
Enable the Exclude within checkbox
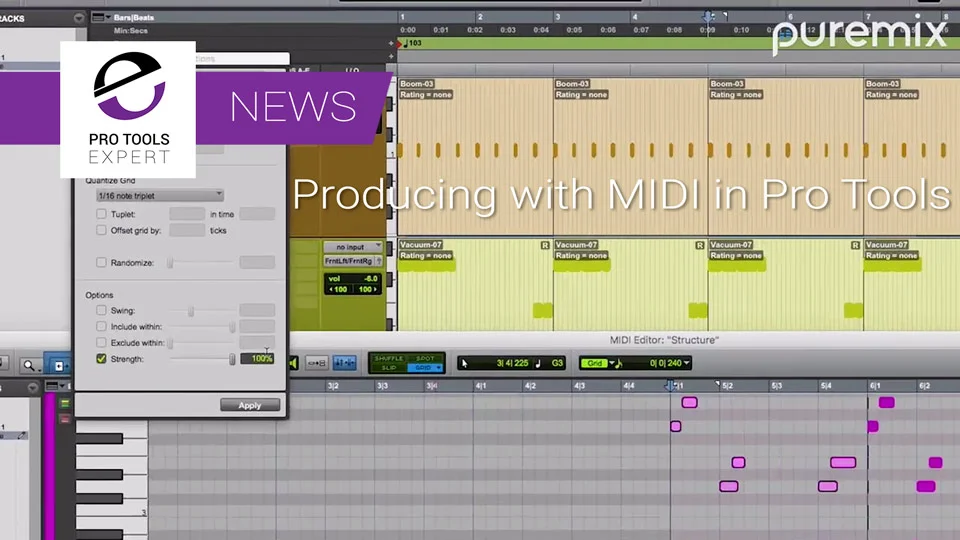(101, 342)
